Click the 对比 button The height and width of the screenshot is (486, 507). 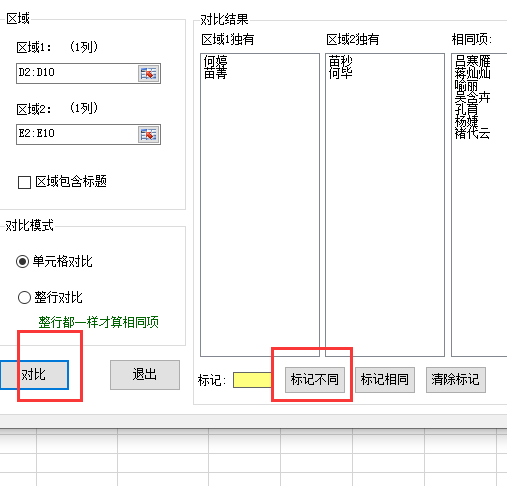pos(34,375)
